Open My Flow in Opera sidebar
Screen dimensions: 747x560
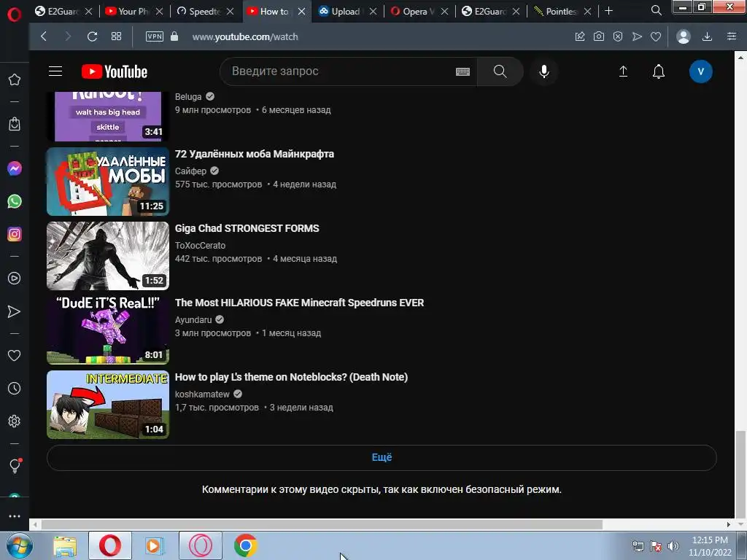coord(15,311)
